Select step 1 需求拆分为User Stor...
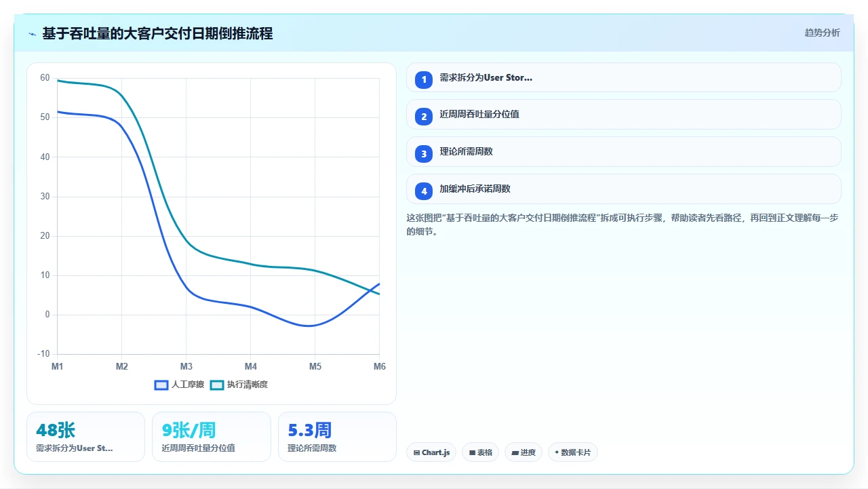Image resolution: width=868 pixels, height=489 pixels. [623, 77]
